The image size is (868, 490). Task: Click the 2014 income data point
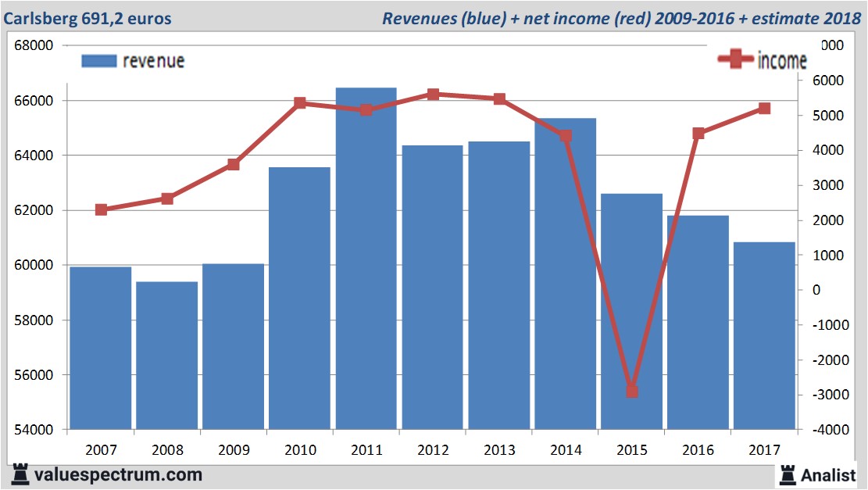tap(565, 136)
